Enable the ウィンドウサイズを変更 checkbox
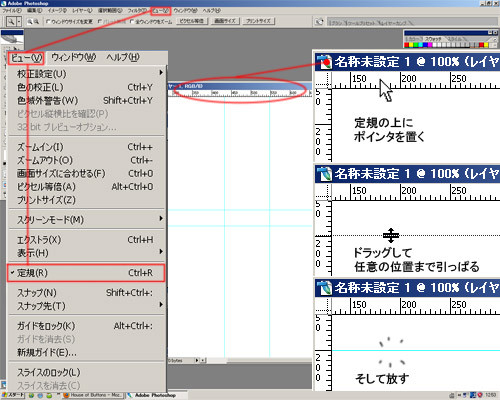 (48, 22)
